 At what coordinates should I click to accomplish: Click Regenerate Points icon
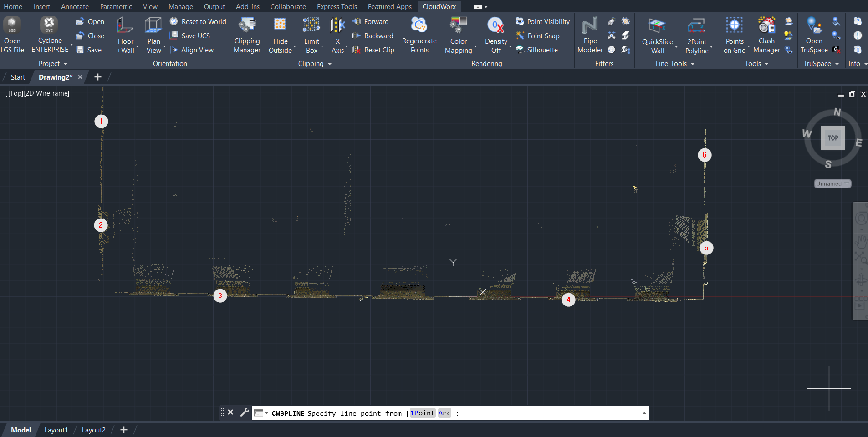pyautogui.click(x=419, y=26)
